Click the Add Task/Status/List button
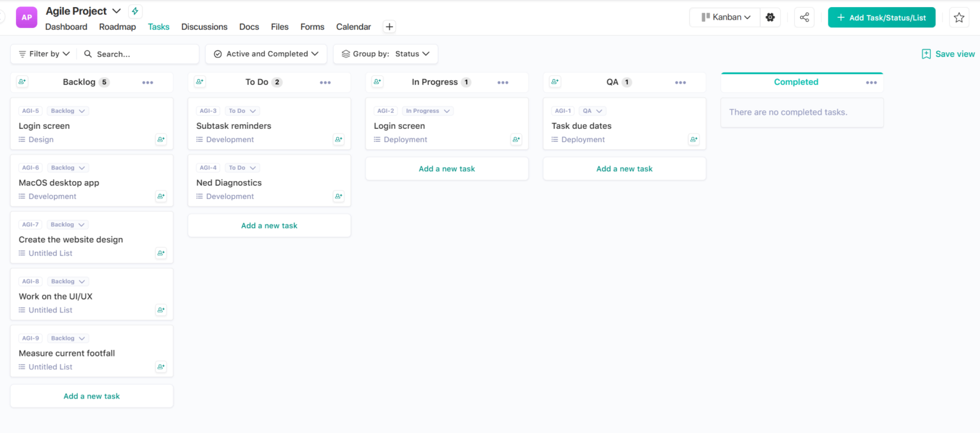The width and height of the screenshot is (980, 433). [x=882, y=17]
